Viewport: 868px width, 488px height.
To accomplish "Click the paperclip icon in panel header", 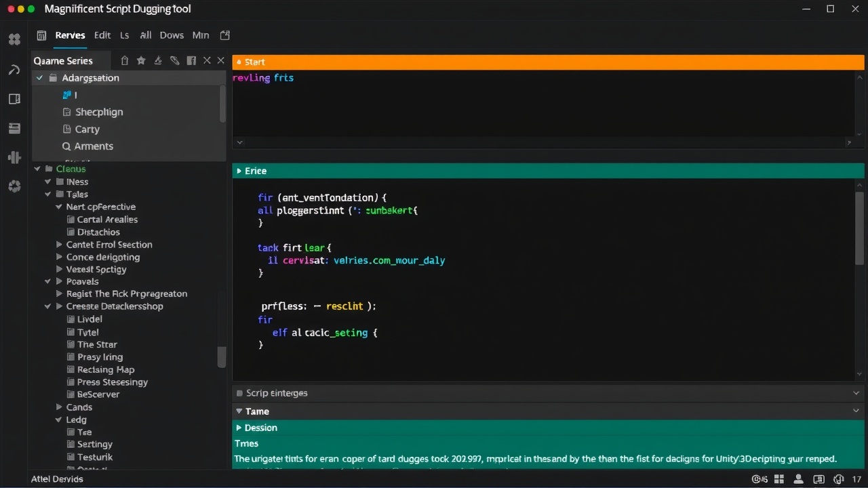I will 175,60.
